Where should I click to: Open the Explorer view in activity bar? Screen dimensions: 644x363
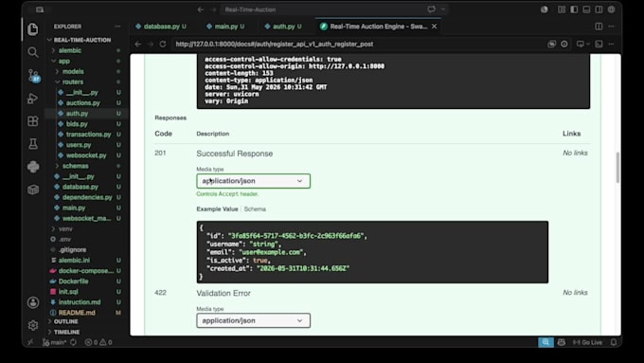point(33,29)
